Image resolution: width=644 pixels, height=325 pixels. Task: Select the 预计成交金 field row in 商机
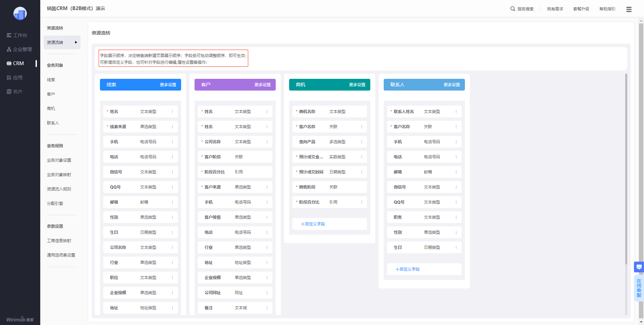(x=330, y=157)
